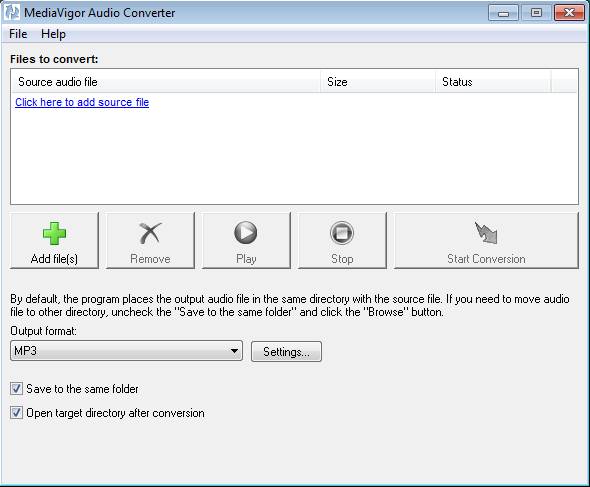Click the 'Click here to add source file' link

(82, 102)
